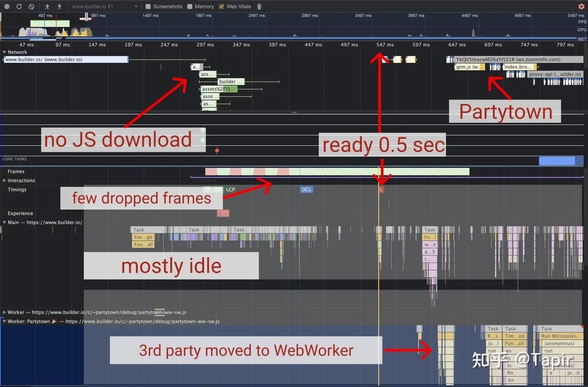The image size is (588, 387).
Task: Click the load profile upload icon
Action: pyautogui.click(x=47, y=7)
